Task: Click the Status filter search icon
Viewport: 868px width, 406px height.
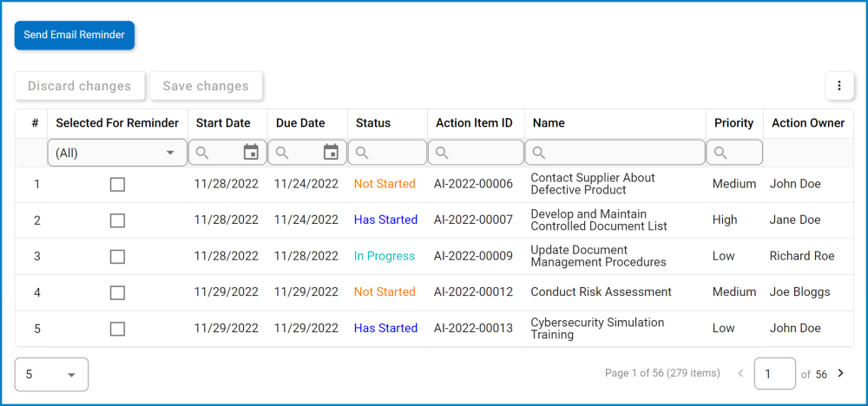Action: (x=362, y=153)
